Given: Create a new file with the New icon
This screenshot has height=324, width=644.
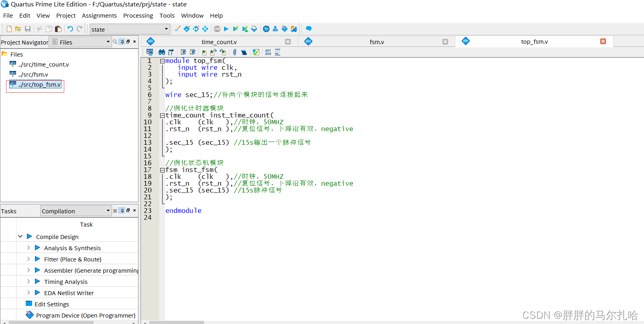Looking at the screenshot, I should tap(9, 29).
